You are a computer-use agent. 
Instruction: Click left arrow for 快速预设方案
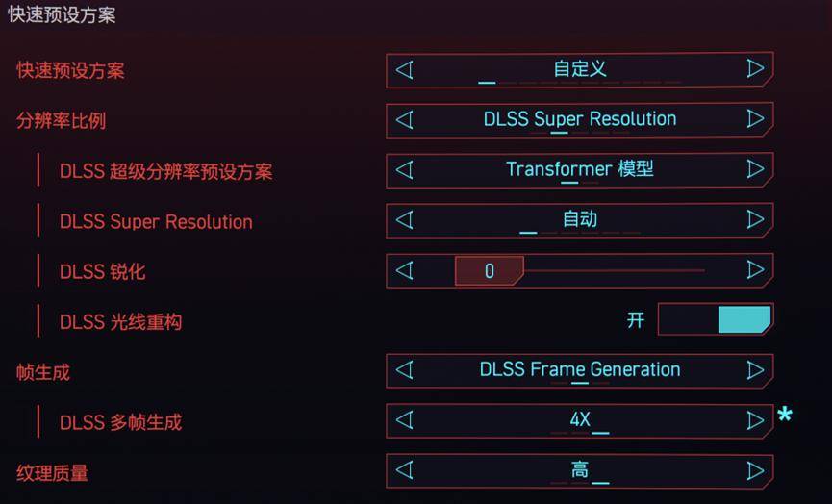tap(404, 69)
